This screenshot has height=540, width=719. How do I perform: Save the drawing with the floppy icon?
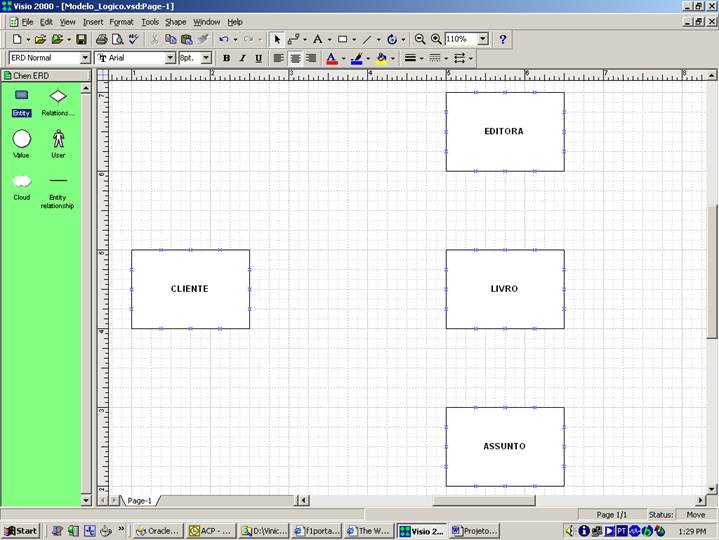pos(81,39)
